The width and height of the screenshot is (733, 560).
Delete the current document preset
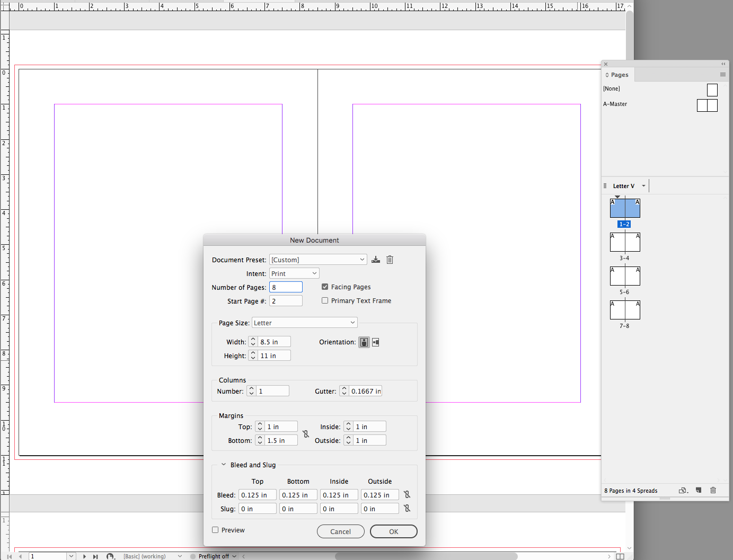390,260
